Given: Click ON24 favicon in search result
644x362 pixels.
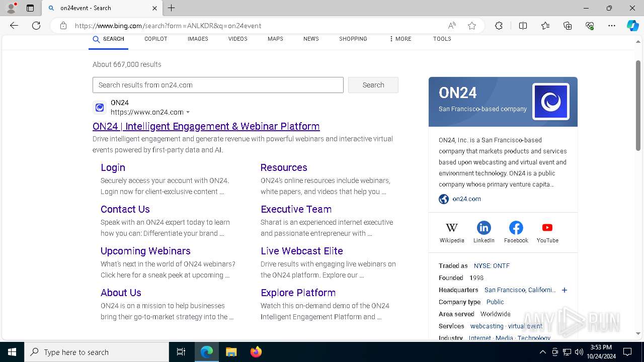Looking at the screenshot, I should tap(100, 108).
